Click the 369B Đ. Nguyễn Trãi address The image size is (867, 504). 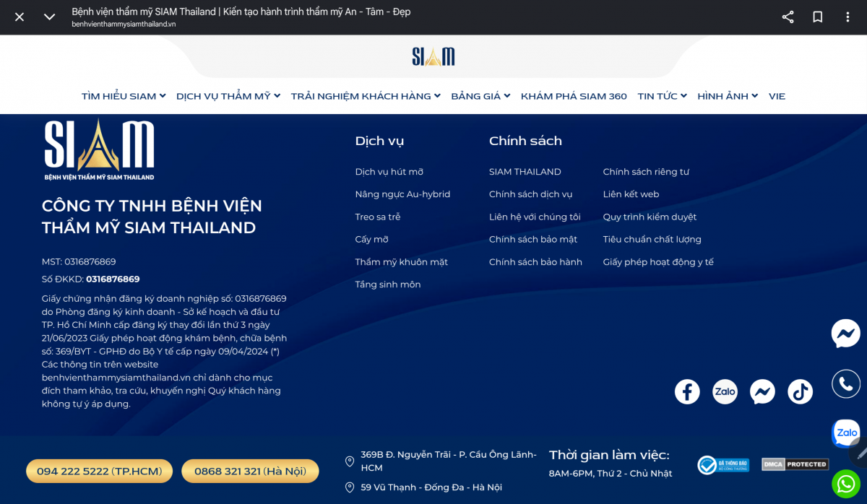point(449,461)
